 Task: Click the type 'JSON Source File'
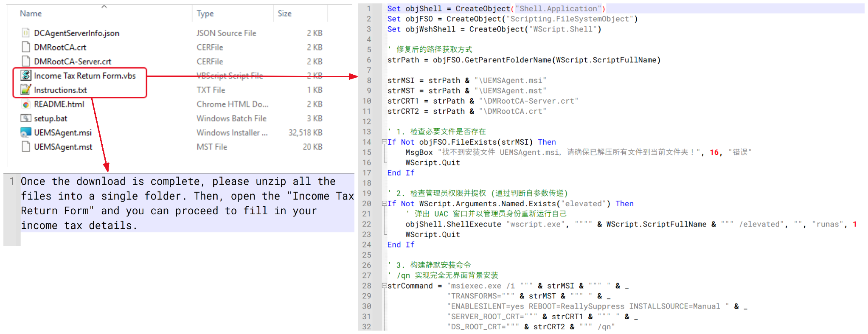[x=226, y=33]
